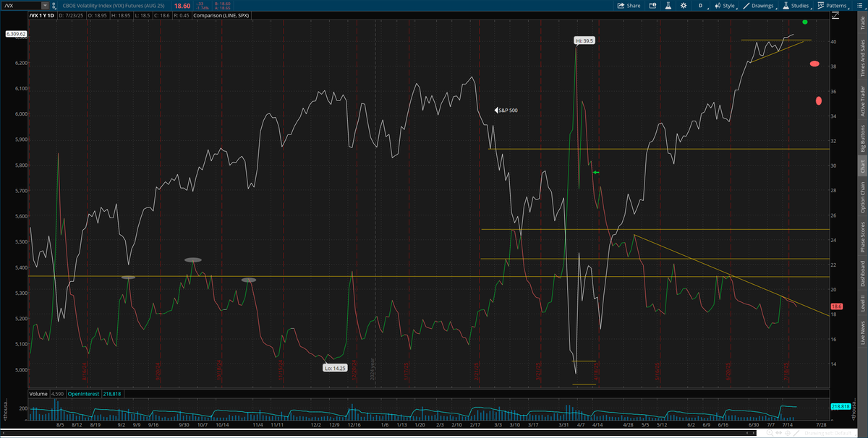Click the 6,309.62 left axis price label
Screen dimensions: 868x438
tap(16, 34)
